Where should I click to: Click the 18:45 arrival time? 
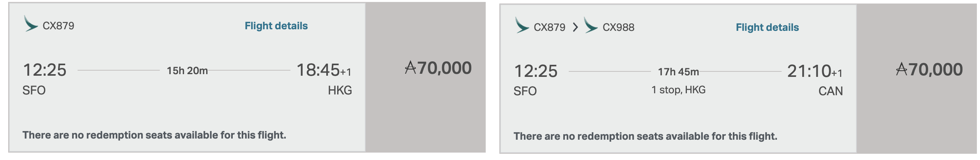pyautogui.click(x=318, y=70)
